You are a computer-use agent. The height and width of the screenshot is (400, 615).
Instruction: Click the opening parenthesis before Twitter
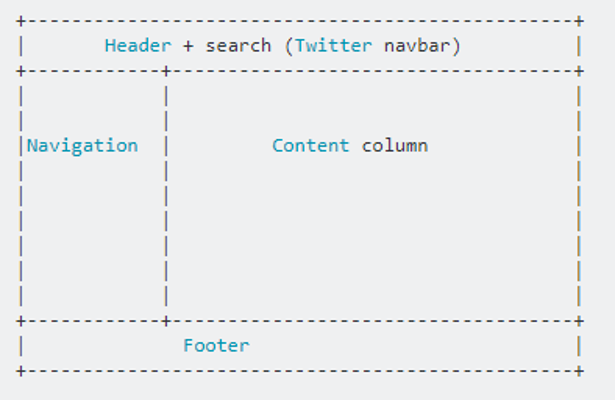289,46
